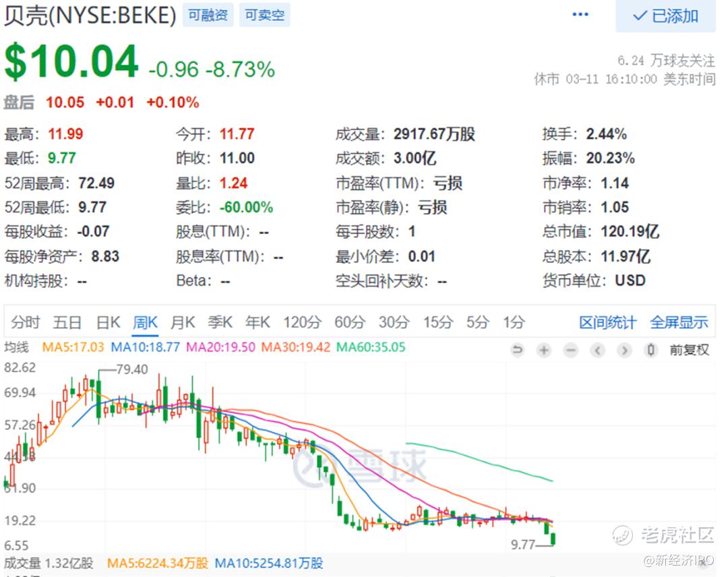Move chart right with next arrow icon
This screenshot has width=728, height=577.
pos(624,350)
